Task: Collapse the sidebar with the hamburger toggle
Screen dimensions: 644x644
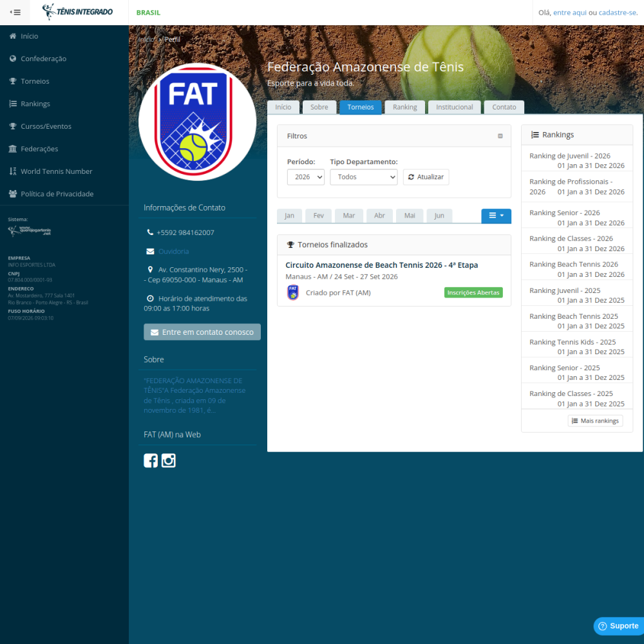Action: tap(15, 12)
